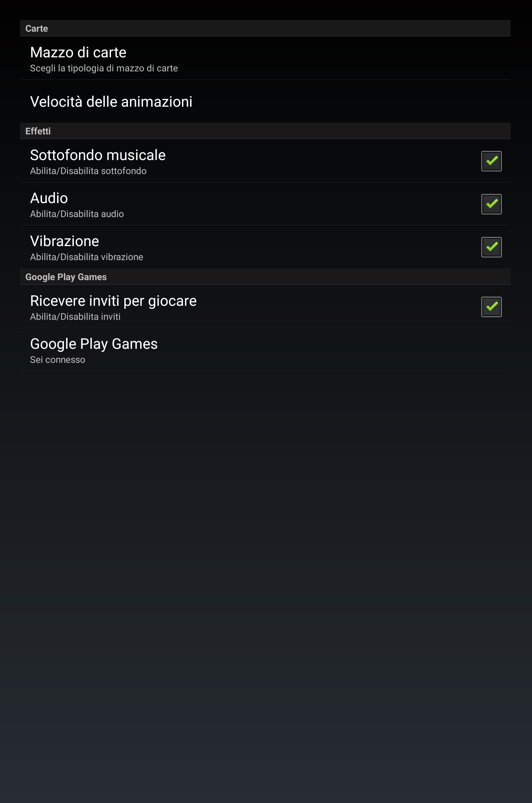The width and height of the screenshot is (532, 803).
Task: Select the Audio setting title
Action: click(x=49, y=198)
